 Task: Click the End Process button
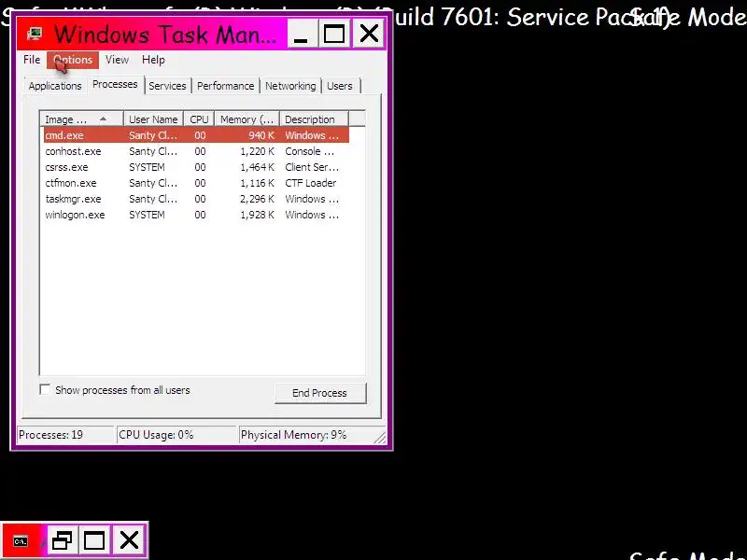[320, 393]
